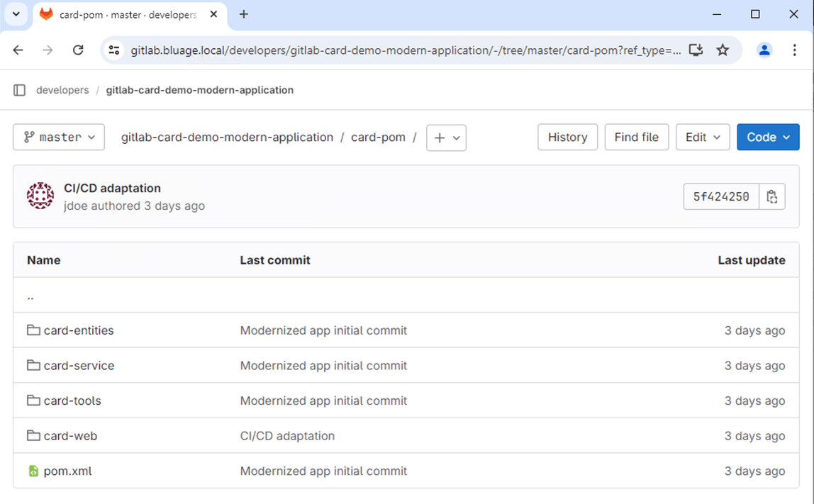Click the card-entities folder icon
This screenshot has width=814, height=504.
[33, 330]
